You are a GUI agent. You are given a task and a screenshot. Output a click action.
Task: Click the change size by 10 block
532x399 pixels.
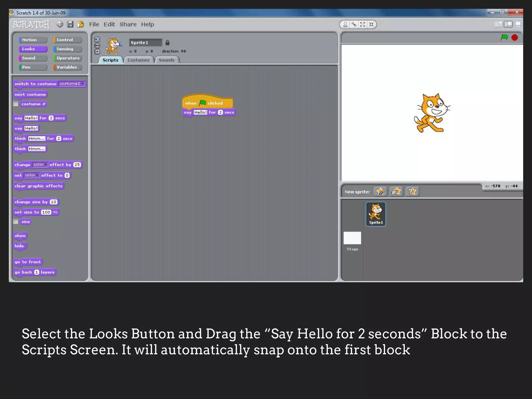click(36, 202)
